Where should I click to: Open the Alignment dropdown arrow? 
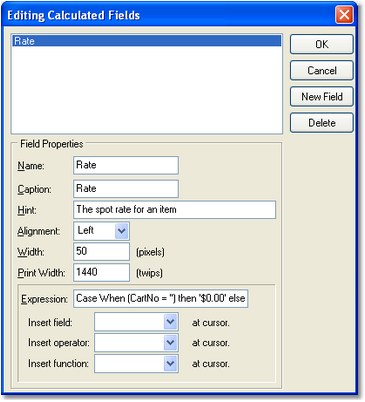tap(122, 231)
